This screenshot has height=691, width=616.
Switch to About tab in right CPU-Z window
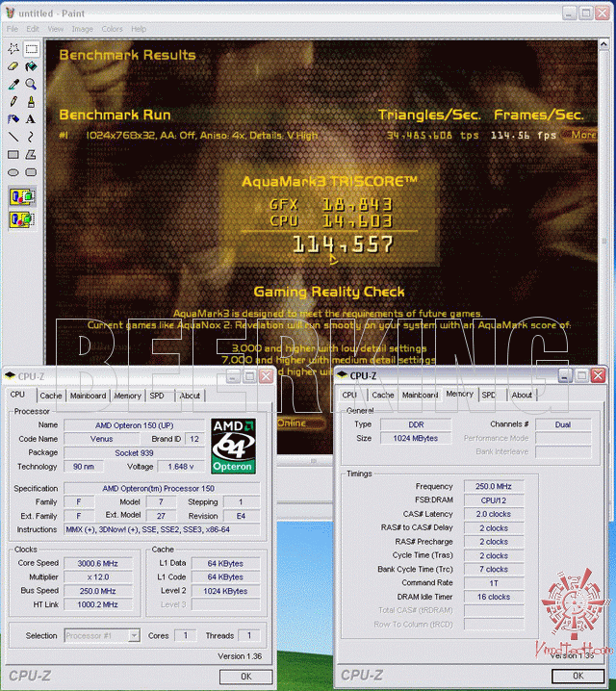522,396
